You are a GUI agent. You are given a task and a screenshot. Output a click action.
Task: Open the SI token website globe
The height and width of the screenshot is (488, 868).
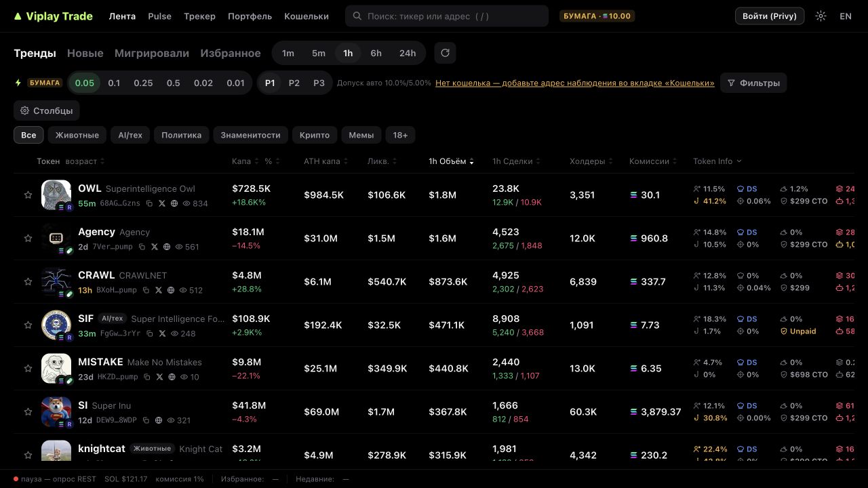pyautogui.click(x=159, y=420)
